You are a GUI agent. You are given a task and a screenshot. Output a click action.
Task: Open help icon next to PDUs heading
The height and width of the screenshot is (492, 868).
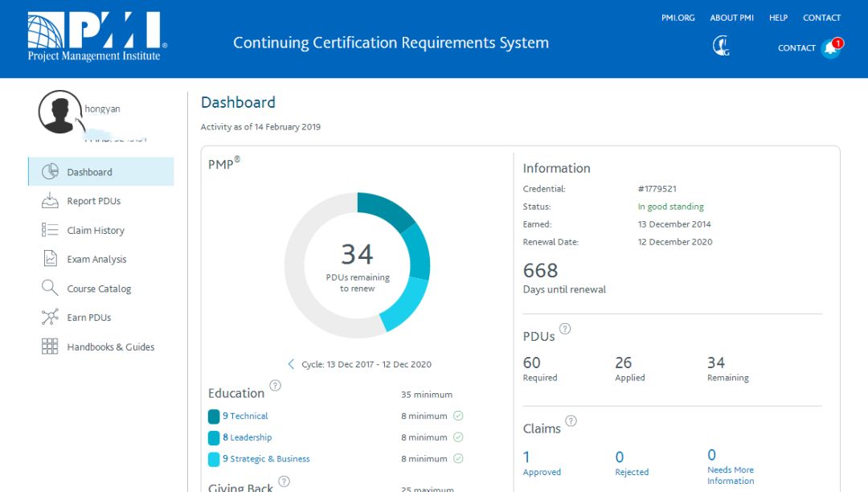pos(565,329)
